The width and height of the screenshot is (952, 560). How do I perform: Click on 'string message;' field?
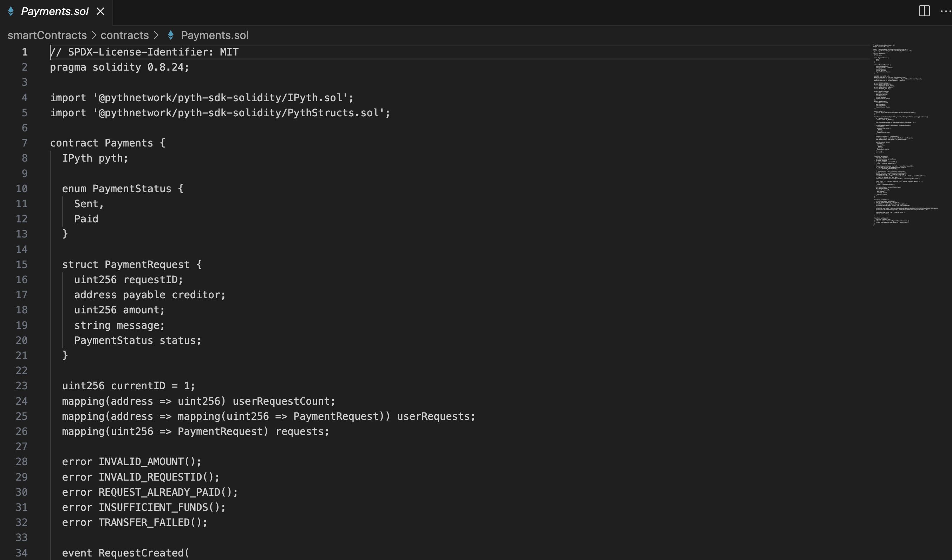point(119,325)
